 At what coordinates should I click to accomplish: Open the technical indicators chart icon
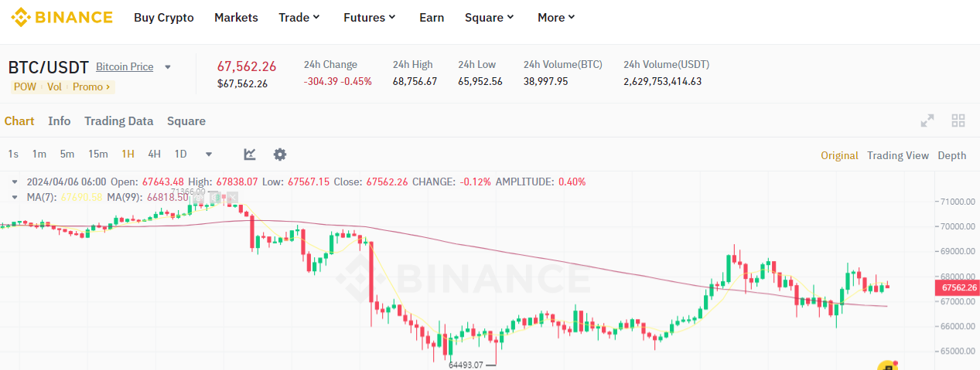tap(250, 154)
